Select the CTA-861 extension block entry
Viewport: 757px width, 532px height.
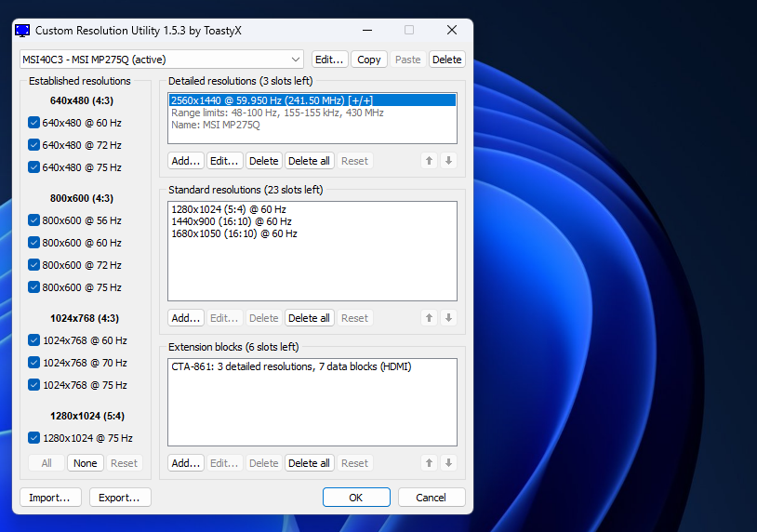pyautogui.click(x=312, y=366)
